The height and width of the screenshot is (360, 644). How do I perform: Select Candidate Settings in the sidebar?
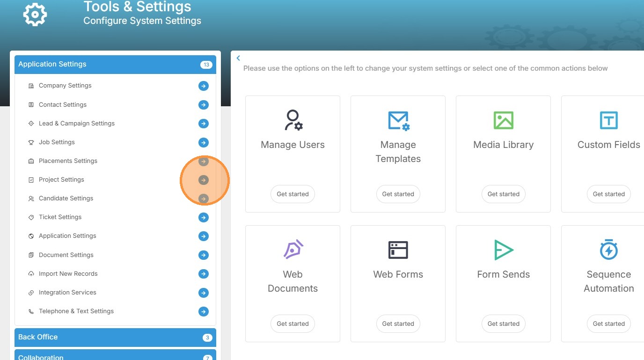pyautogui.click(x=66, y=198)
